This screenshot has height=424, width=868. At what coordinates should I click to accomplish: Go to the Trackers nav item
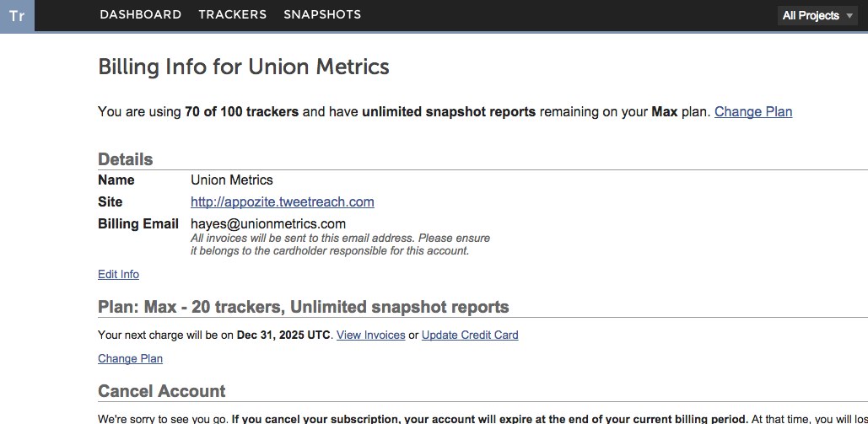pyautogui.click(x=233, y=15)
